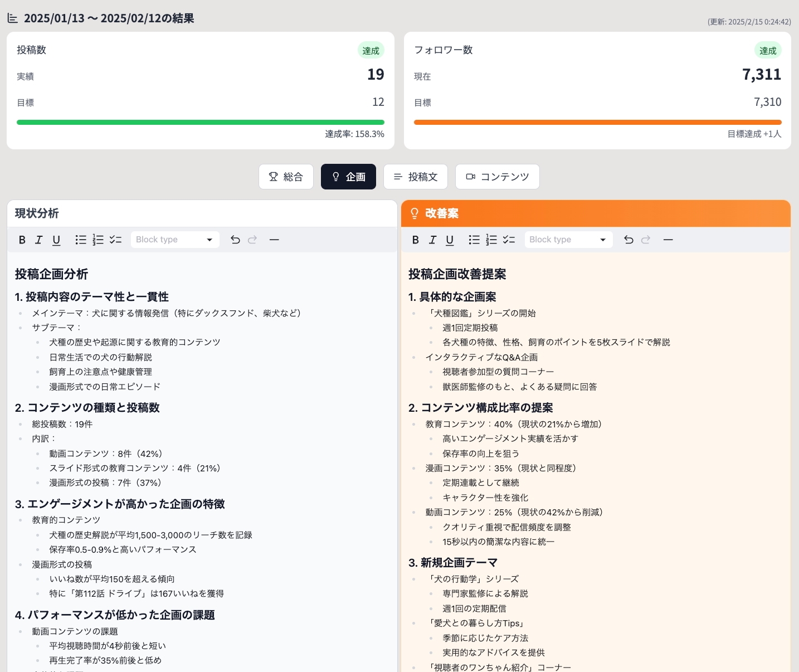This screenshot has width=799, height=672.
Task: Apply underline in 改善案 editor
Action: (x=450, y=240)
